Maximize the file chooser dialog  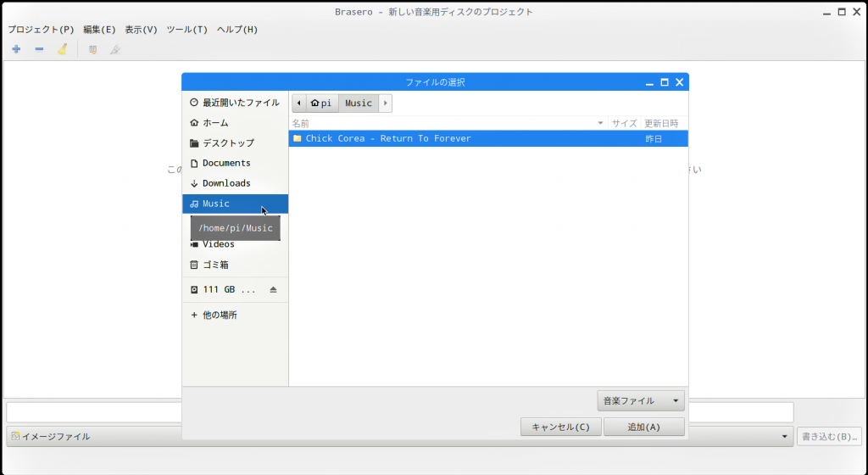(665, 82)
